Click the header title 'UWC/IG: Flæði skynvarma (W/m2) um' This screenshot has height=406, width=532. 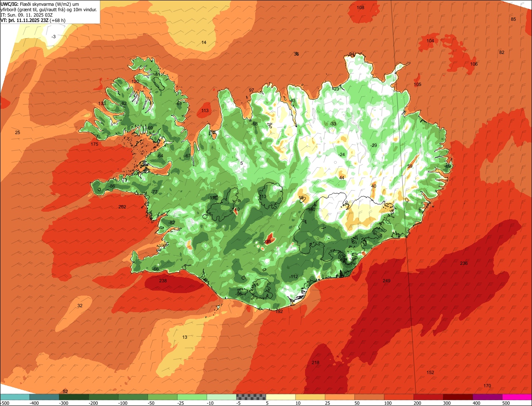click(x=40, y=4)
